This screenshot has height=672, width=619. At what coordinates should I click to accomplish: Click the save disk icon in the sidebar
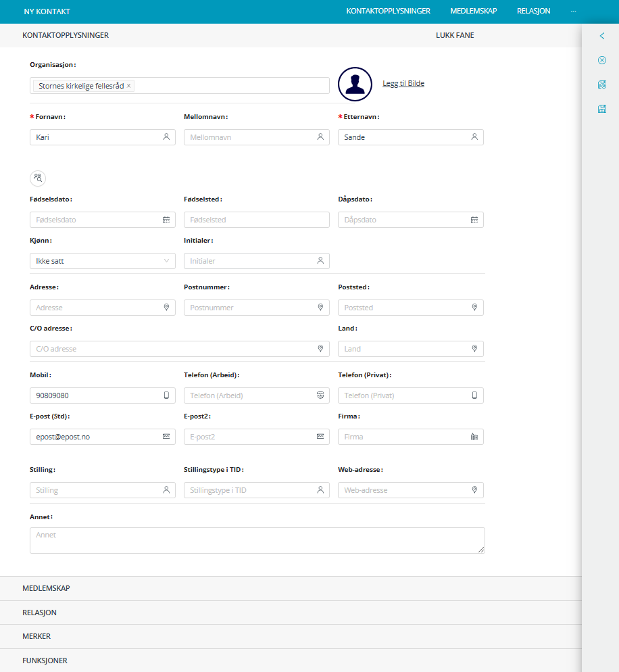(601, 109)
